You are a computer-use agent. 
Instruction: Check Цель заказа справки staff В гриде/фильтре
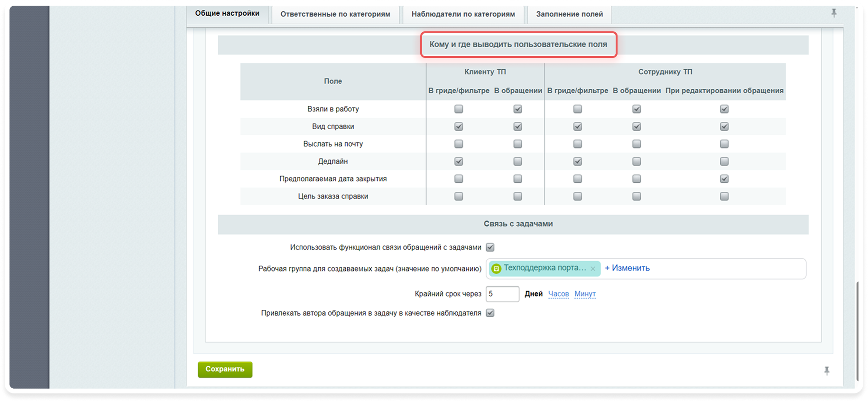click(x=577, y=196)
